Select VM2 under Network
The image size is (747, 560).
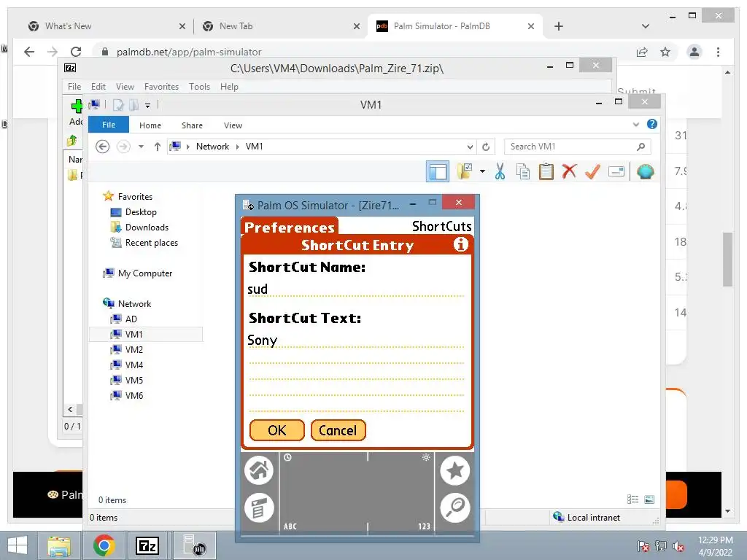pyautogui.click(x=134, y=349)
